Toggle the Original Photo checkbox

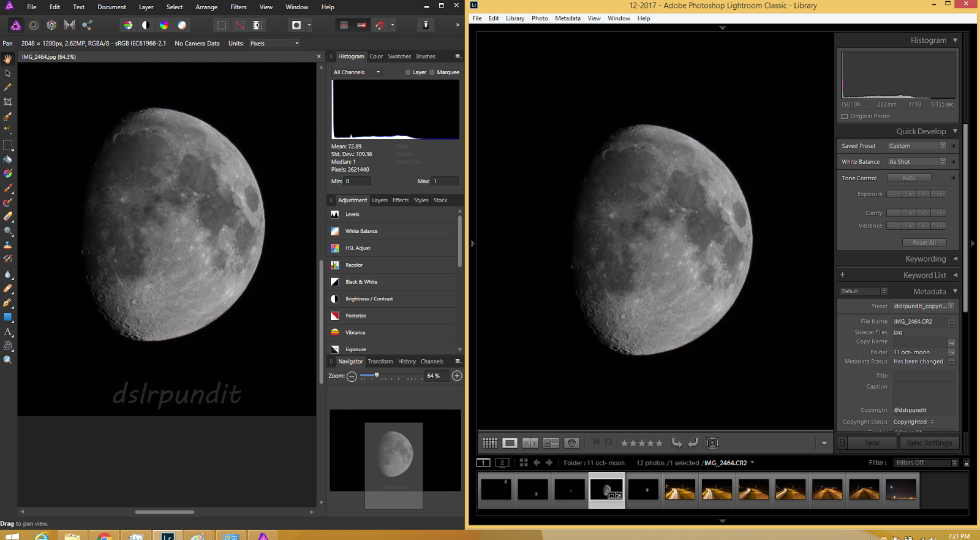845,116
